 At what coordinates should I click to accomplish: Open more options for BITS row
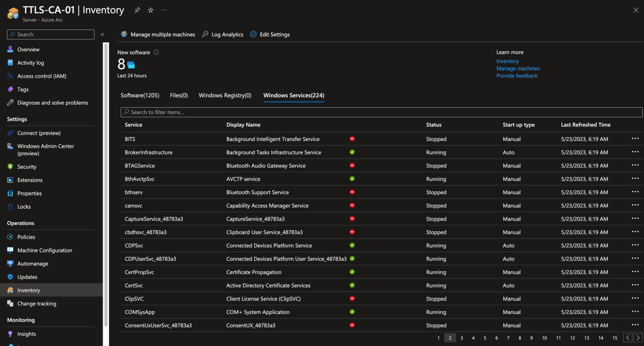(x=635, y=139)
